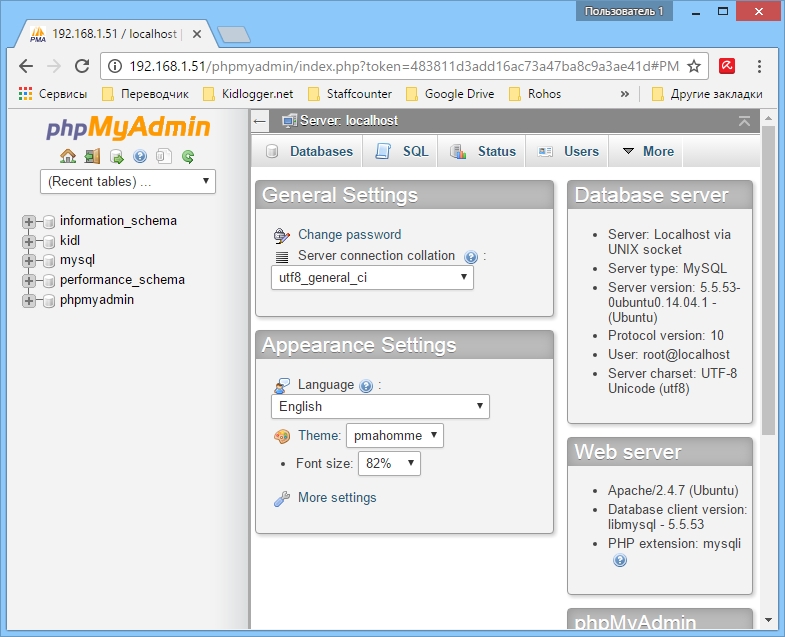Open the Recent tables dropdown
The width and height of the screenshot is (785, 637).
128,181
